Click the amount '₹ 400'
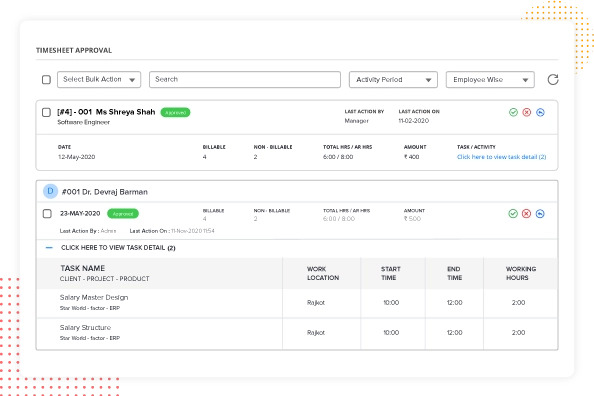This screenshot has width=594, height=396. [411, 157]
